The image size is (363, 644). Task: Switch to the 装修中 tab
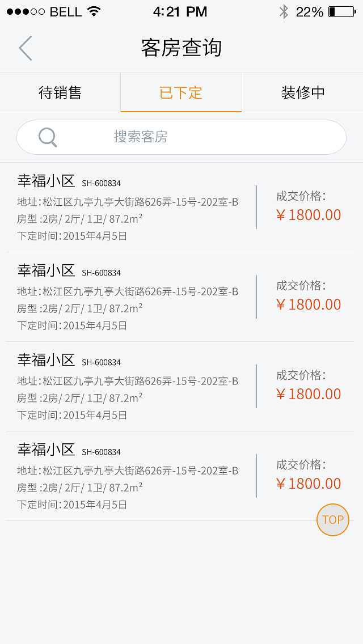(302, 92)
